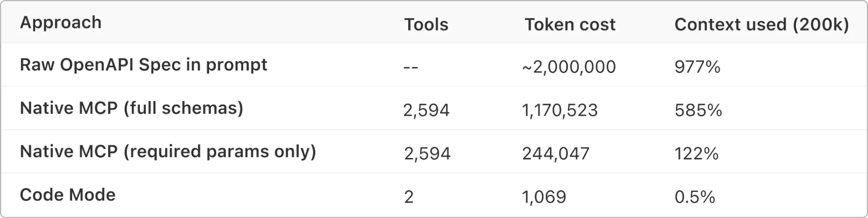The width and height of the screenshot is (868, 218).
Task: Click the dashes in the Tools column
Action: tap(410, 67)
